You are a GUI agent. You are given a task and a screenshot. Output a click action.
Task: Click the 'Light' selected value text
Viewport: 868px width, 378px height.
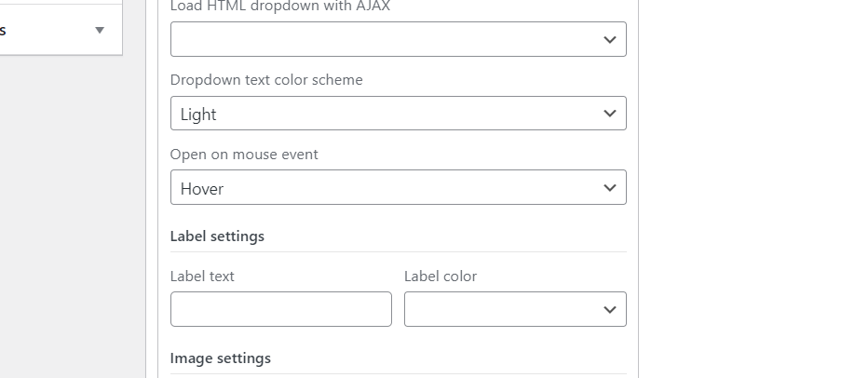click(x=198, y=115)
